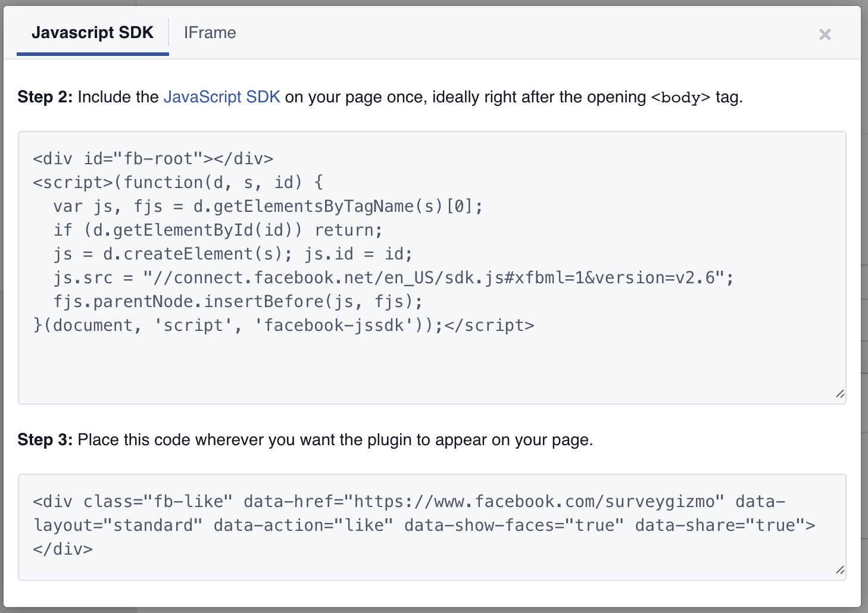Click the line 'if (d.getElementById(id)) return;'

pos(218,230)
